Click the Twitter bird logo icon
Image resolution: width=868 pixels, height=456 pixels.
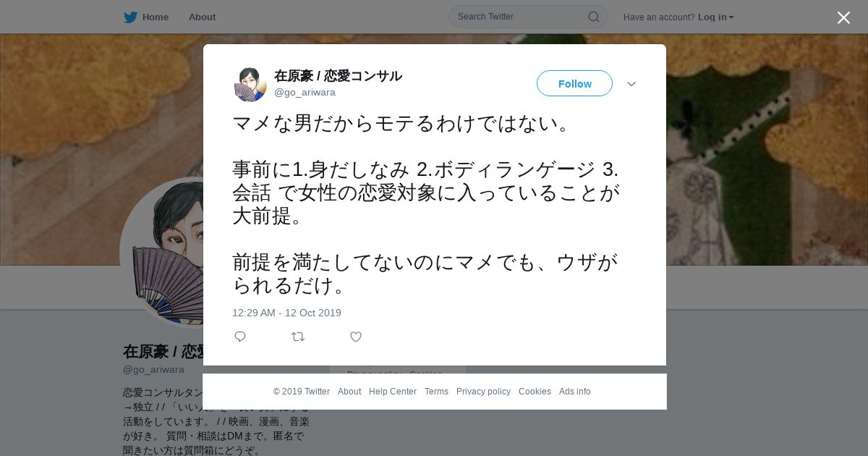point(130,17)
